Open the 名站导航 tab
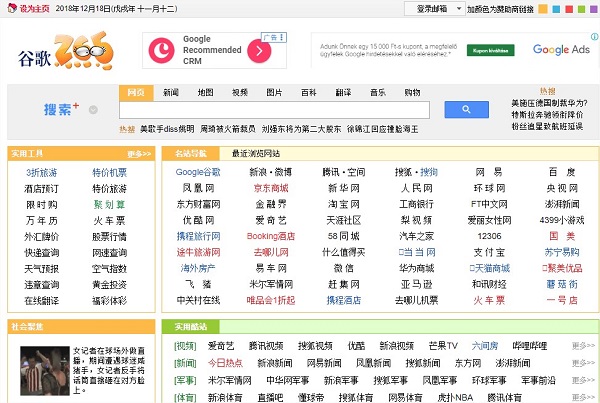The image size is (600, 403). point(191,153)
